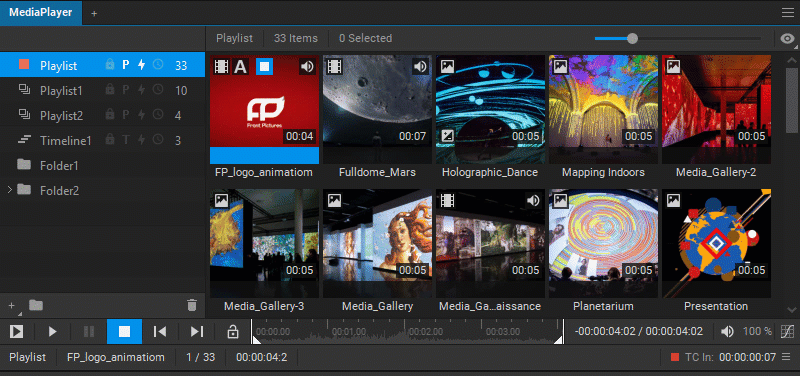
Task: Adjust the thumbnail size slider
Action: click(632, 38)
